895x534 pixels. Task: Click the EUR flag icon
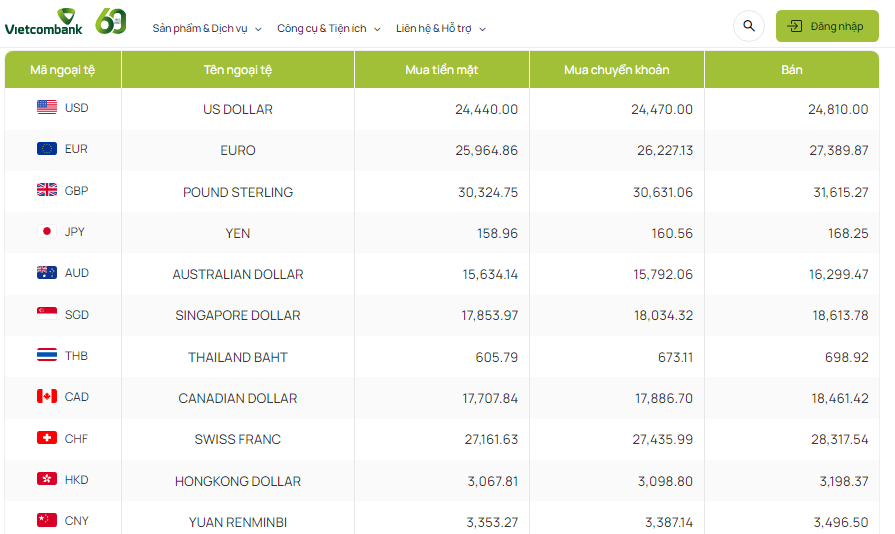(47, 149)
